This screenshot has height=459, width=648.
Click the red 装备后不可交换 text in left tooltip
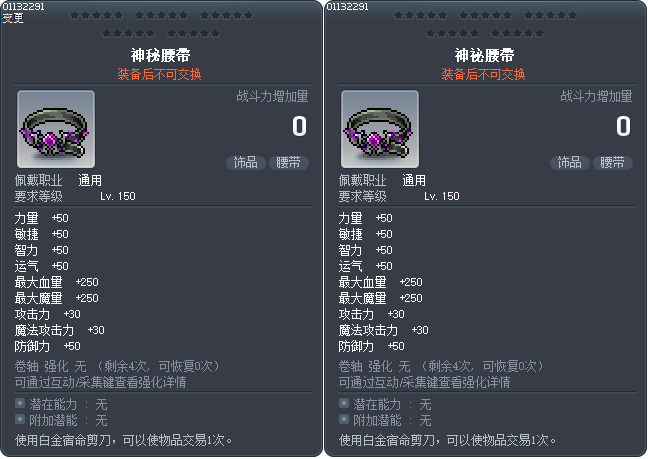click(161, 74)
